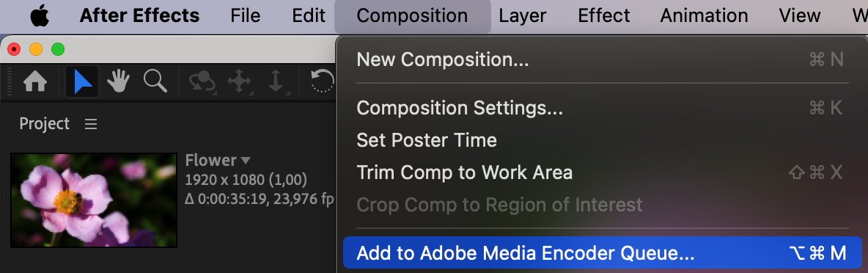Click the Flower composition thumbnail
The image size is (868, 273).
pyautogui.click(x=94, y=200)
